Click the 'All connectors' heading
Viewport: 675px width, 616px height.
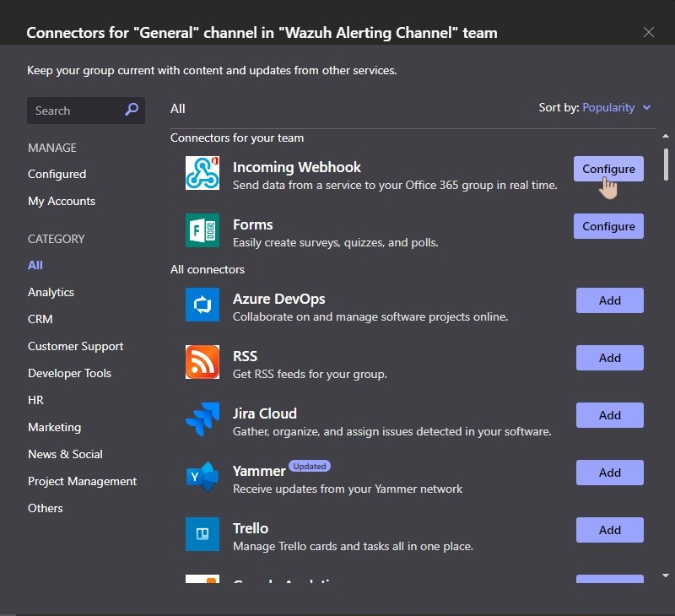point(208,269)
